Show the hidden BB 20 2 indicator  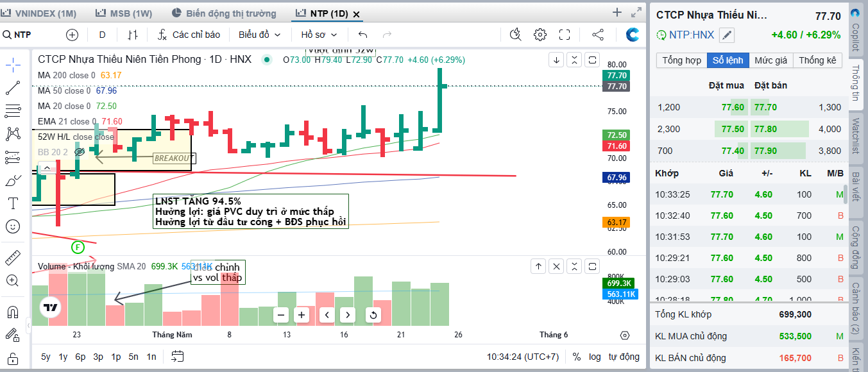[80, 152]
